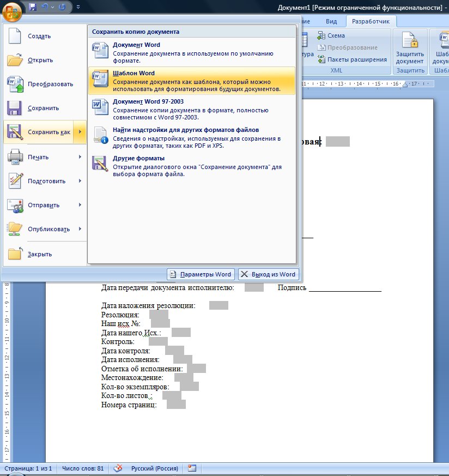Click gray form field after Контроль:

[158, 341]
